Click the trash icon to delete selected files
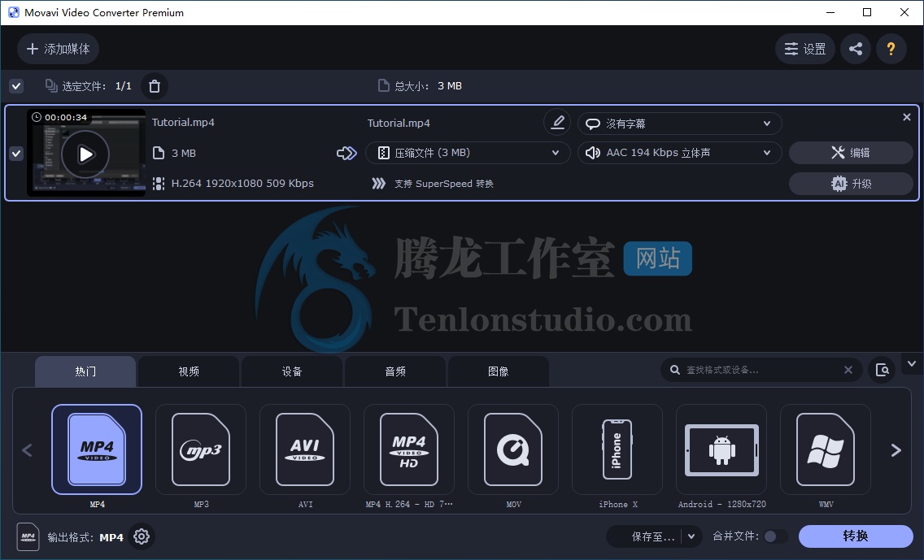924x560 pixels. click(x=155, y=87)
